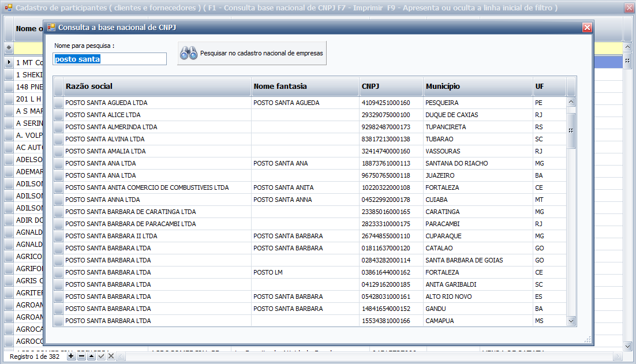Select the POSTO SANTA ALMERINDA LTDA cell
The image size is (636, 364).
pos(158,127)
